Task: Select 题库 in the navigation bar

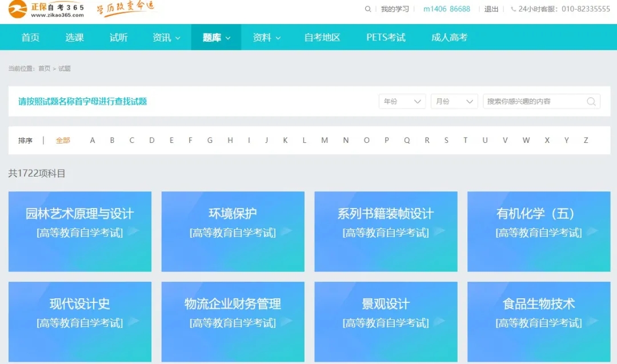Action: click(x=215, y=37)
